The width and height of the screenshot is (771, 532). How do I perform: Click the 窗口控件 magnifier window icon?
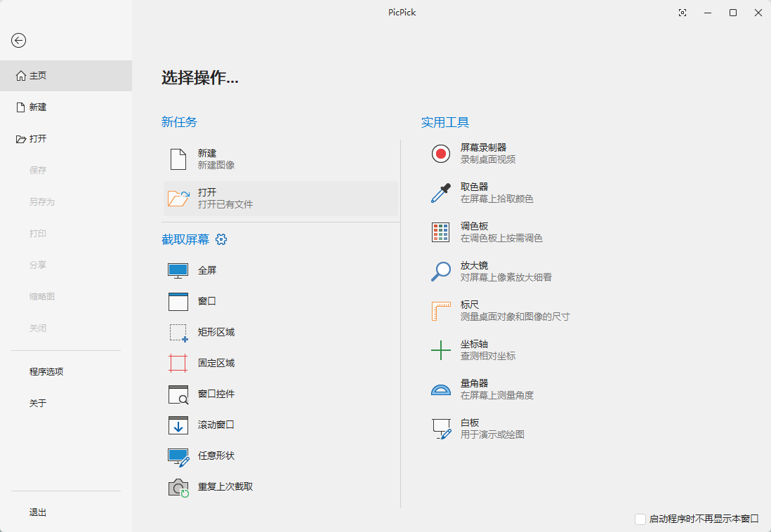[178, 394]
